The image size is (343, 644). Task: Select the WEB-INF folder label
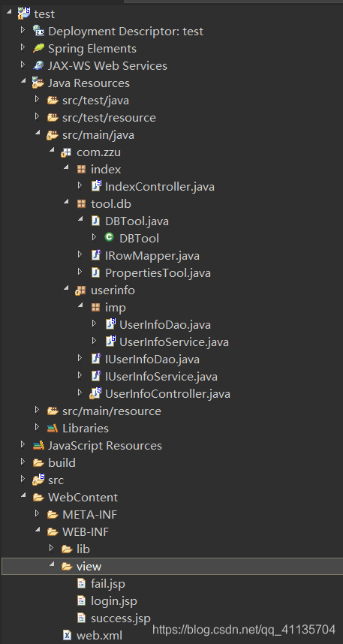86,532
